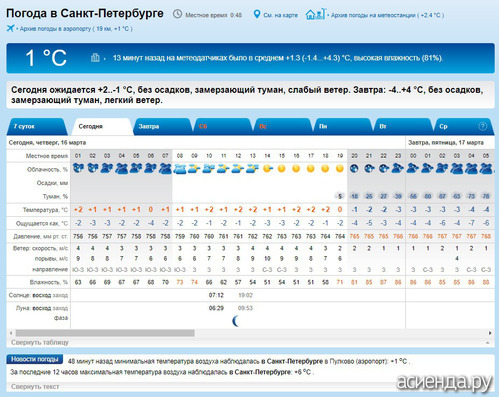Collapse the table via Свернуть таблицу
This screenshot has height=397, width=499.
[x=40, y=342]
